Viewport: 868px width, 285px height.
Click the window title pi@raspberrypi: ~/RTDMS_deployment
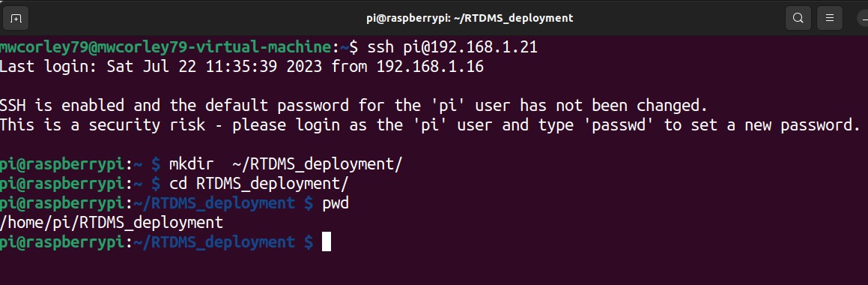coord(470,18)
